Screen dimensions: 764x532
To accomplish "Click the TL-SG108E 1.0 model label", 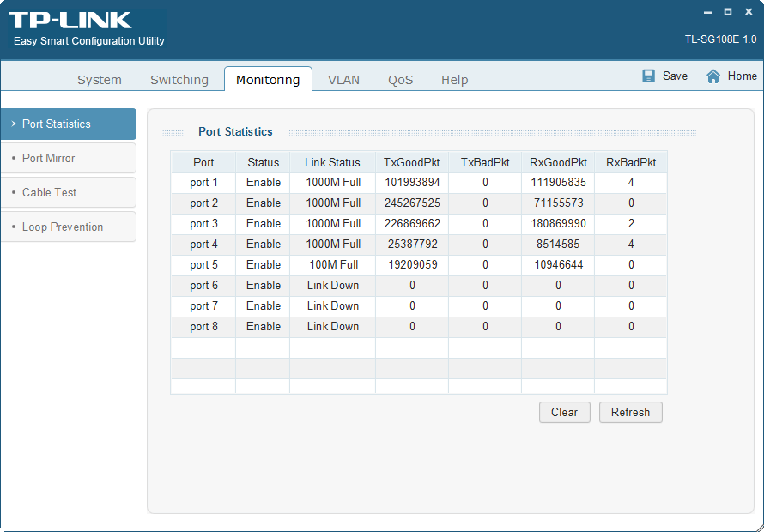I will (x=720, y=39).
